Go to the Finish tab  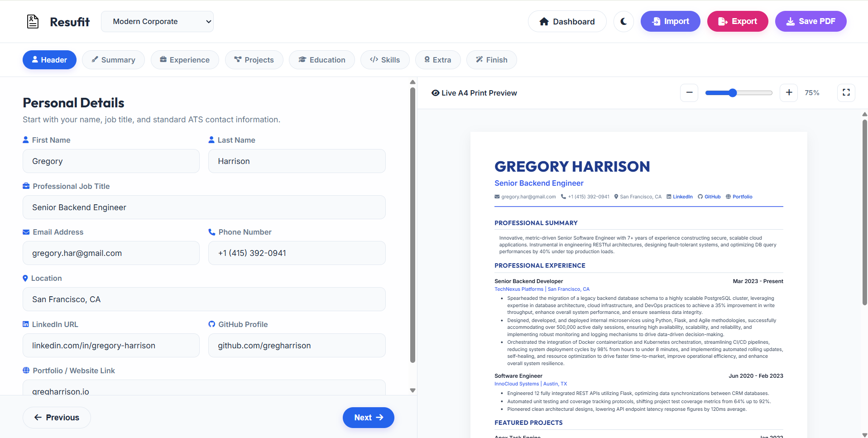click(x=492, y=60)
